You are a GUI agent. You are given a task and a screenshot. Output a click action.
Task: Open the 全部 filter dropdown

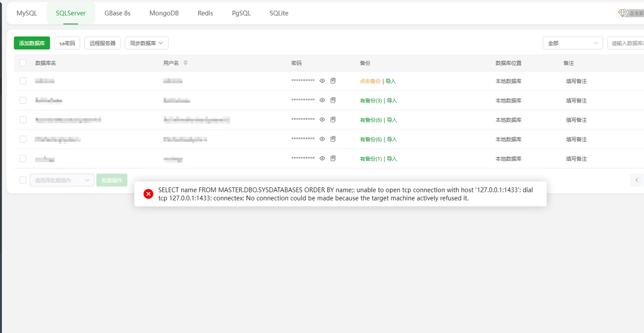(x=572, y=43)
